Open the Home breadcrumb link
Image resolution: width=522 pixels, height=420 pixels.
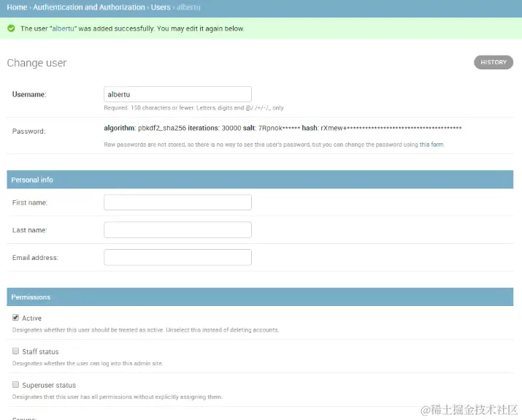17,7
